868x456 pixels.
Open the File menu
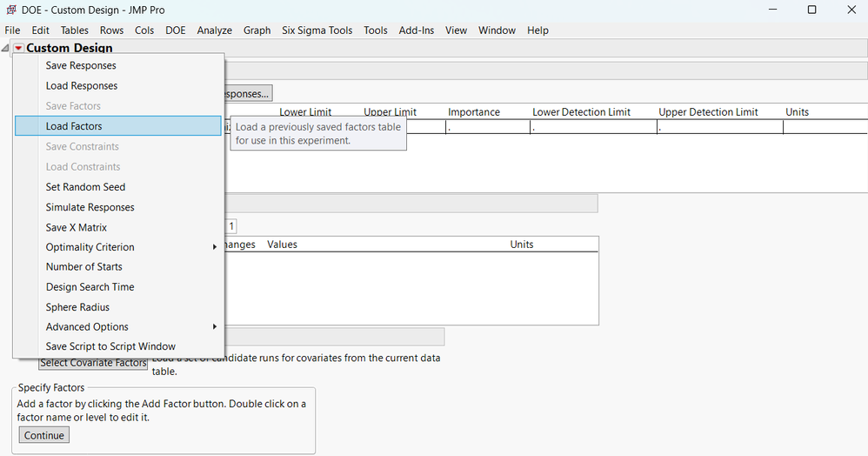(12, 30)
